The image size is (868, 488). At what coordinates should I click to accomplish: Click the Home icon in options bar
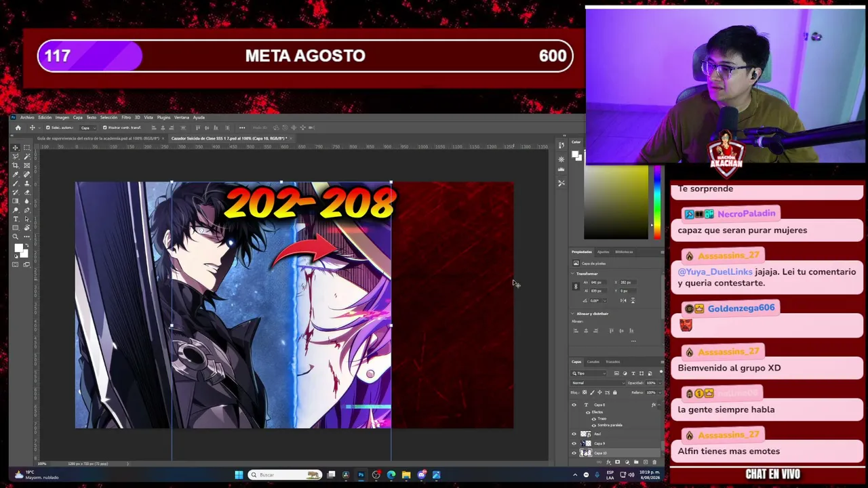[x=18, y=127]
